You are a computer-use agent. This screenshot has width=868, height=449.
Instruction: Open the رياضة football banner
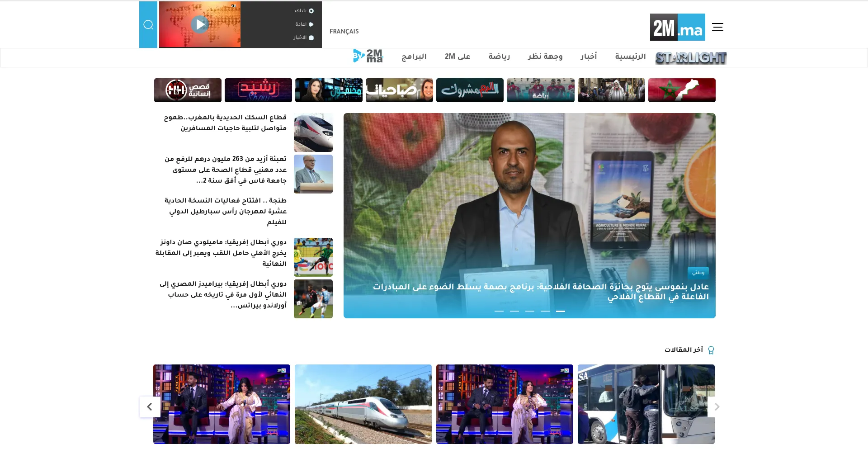(541, 90)
